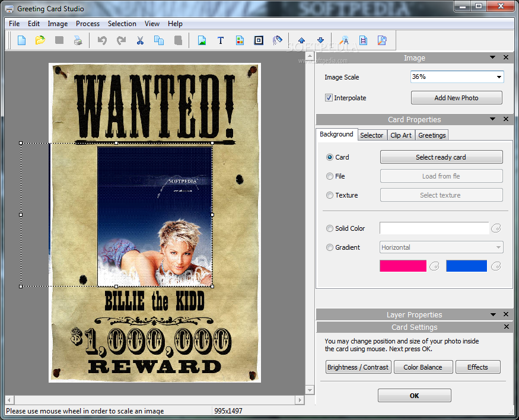The image size is (519, 420).
Task: Click the Select ready card button
Action: pyautogui.click(x=441, y=157)
